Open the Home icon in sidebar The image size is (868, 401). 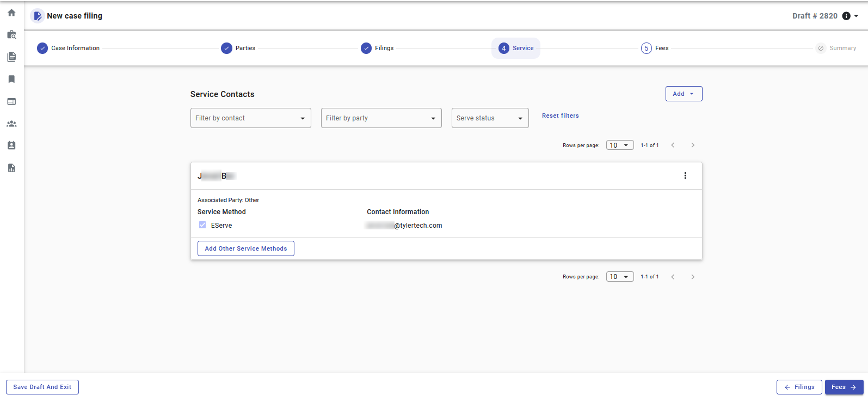click(11, 13)
